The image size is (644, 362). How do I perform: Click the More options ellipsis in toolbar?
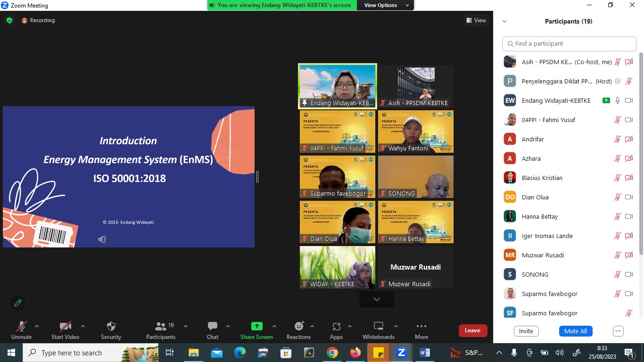click(x=421, y=330)
